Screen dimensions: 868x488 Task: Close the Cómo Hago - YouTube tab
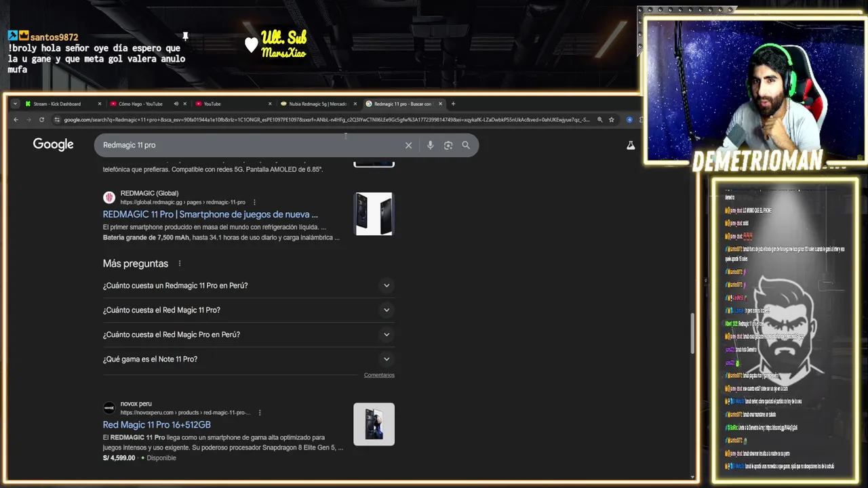[184, 104]
